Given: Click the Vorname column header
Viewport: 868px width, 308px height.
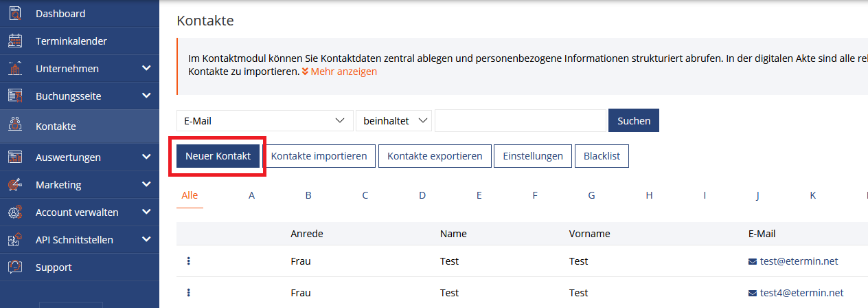Looking at the screenshot, I should (x=590, y=234).
